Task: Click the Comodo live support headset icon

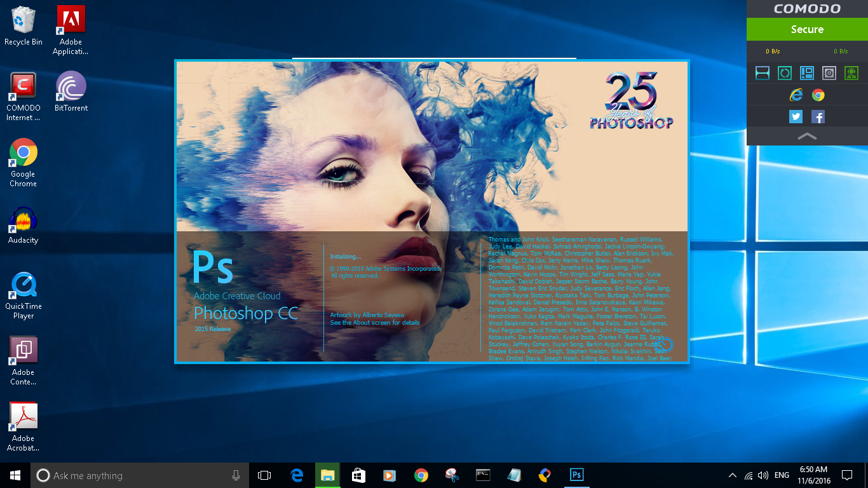Action: pyautogui.click(x=851, y=74)
